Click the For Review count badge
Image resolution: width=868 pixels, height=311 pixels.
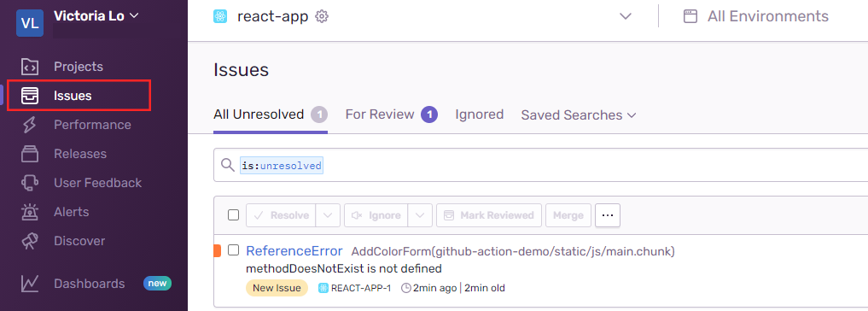(x=429, y=114)
